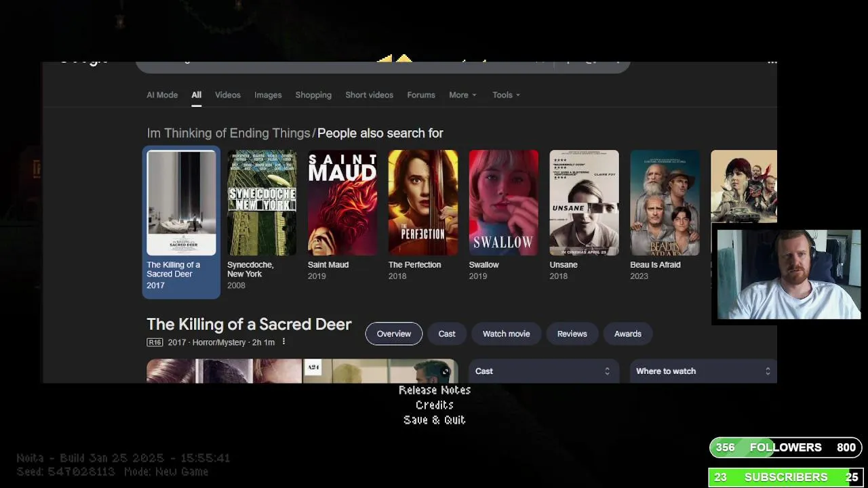
Task: Expand the Cast panel
Action: [x=544, y=371]
